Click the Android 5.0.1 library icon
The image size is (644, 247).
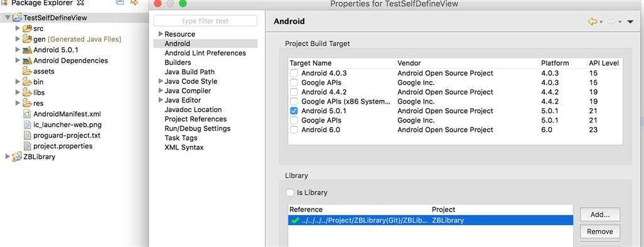click(x=27, y=50)
